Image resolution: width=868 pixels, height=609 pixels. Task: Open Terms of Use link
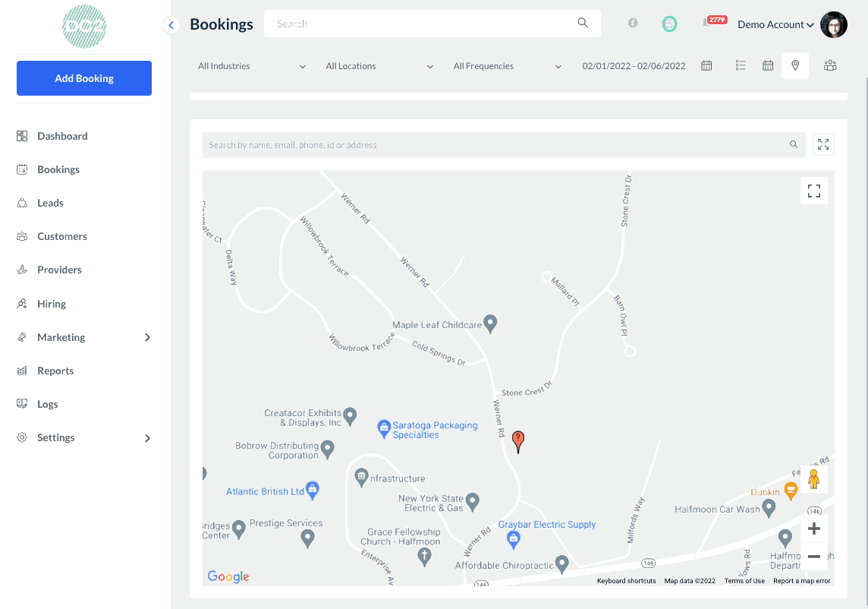(x=744, y=581)
